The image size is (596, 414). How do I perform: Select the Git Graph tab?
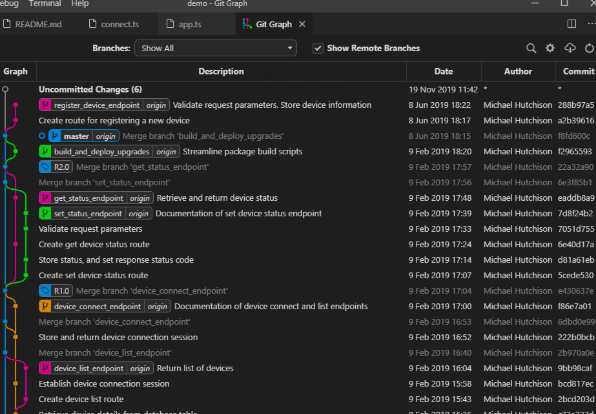[x=273, y=24]
